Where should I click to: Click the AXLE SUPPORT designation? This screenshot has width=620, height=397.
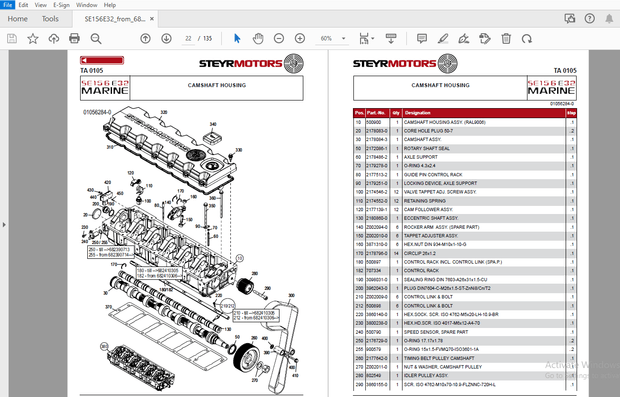(x=421, y=157)
